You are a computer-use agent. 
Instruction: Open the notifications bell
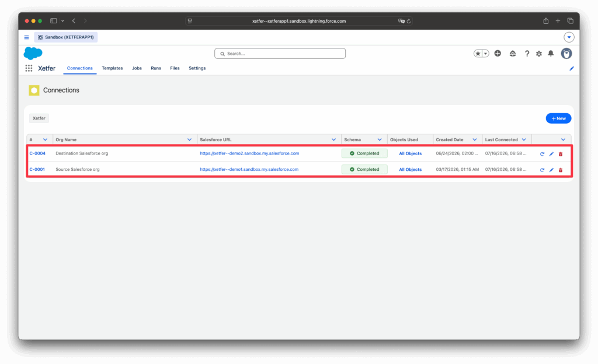(551, 54)
